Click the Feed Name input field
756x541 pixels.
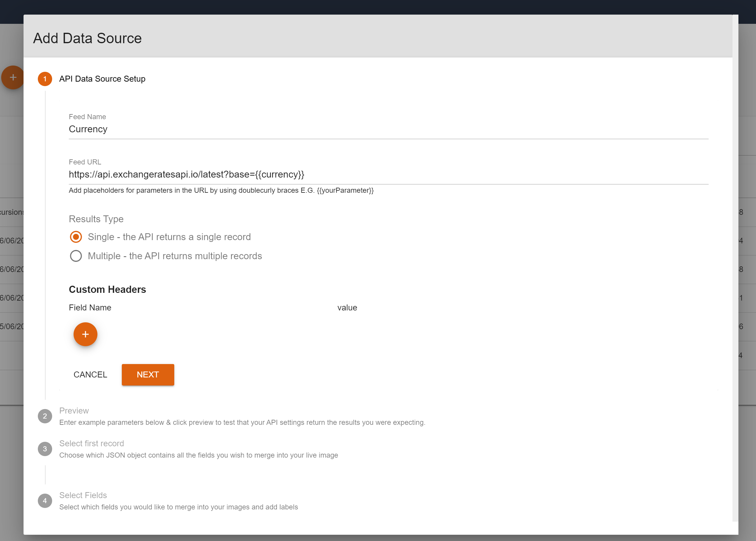(x=388, y=129)
